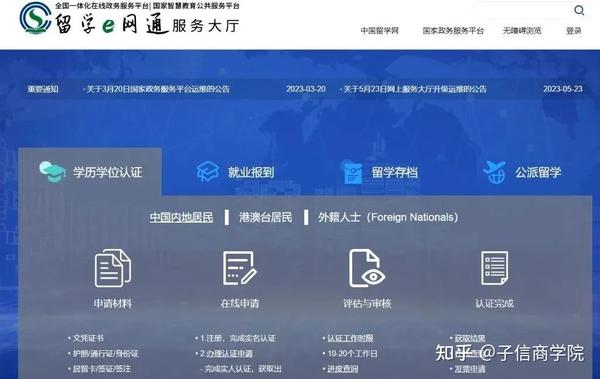Click the 2023-05-23 notice date

(563, 89)
